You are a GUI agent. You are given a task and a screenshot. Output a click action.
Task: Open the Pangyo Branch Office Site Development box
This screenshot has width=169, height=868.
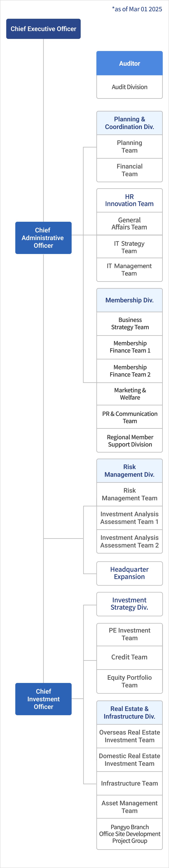coord(129,834)
